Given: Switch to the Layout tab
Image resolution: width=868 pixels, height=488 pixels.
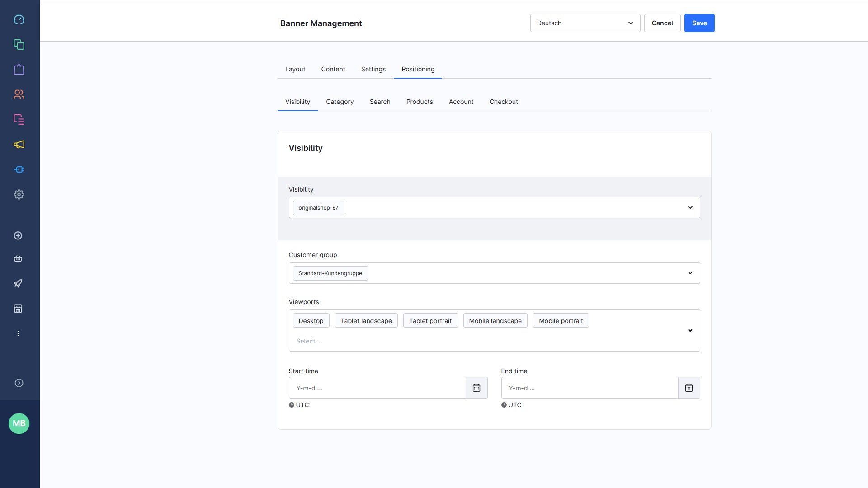Looking at the screenshot, I should point(295,69).
